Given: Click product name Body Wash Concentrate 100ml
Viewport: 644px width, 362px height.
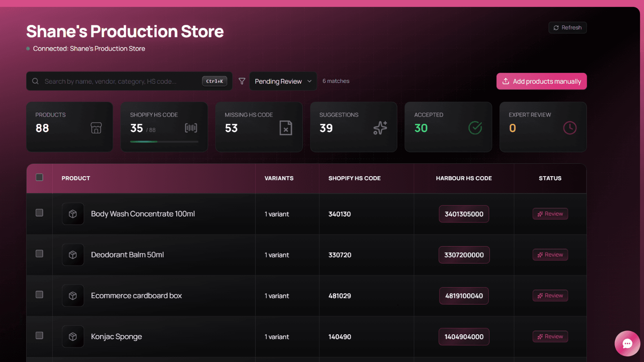Looking at the screenshot, I should [x=143, y=214].
